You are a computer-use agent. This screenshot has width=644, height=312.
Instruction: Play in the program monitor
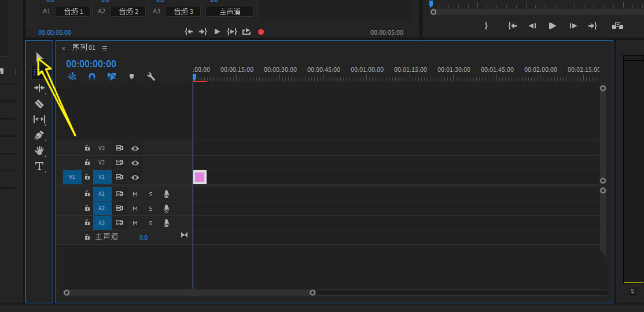[553, 26]
